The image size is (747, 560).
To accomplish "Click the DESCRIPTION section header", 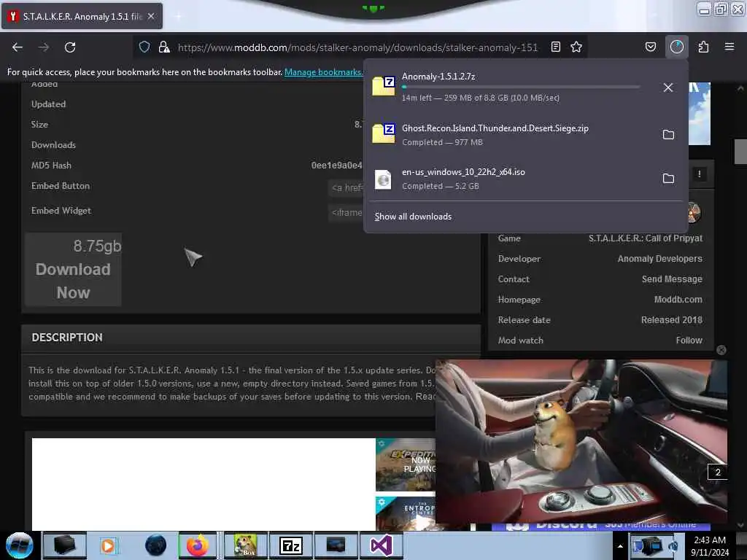I will coord(67,338).
